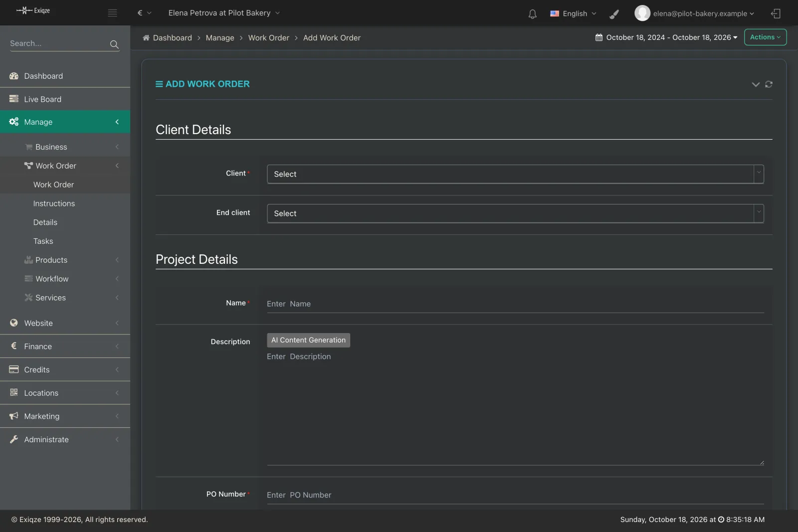
Task: Select Details in the sidebar
Action: pyautogui.click(x=65, y=222)
